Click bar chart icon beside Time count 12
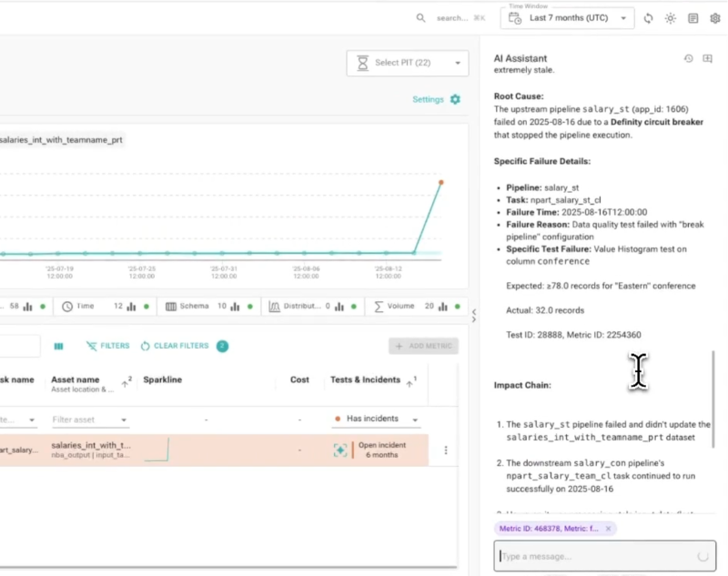The width and height of the screenshot is (728, 576). pos(131,307)
